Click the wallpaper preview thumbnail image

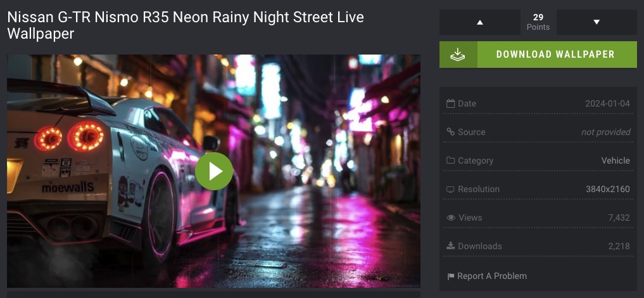point(214,171)
